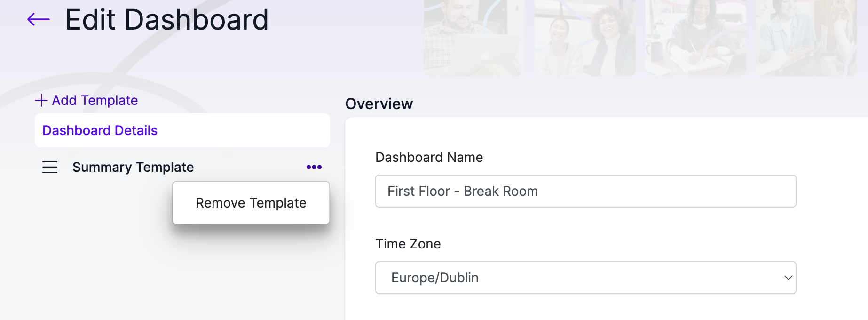The width and height of the screenshot is (868, 320).
Task: Focus the Dashboard Name input field
Action: pos(585,191)
